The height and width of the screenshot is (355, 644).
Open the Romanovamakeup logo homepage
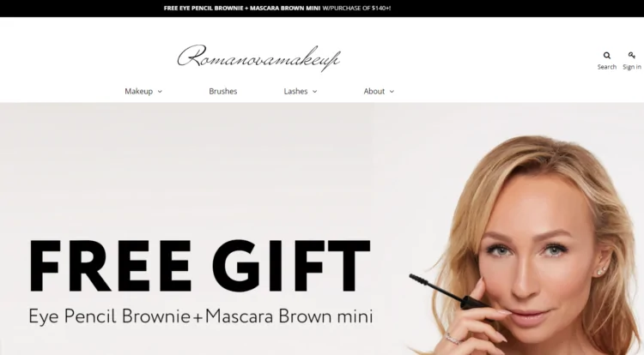click(258, 57)
